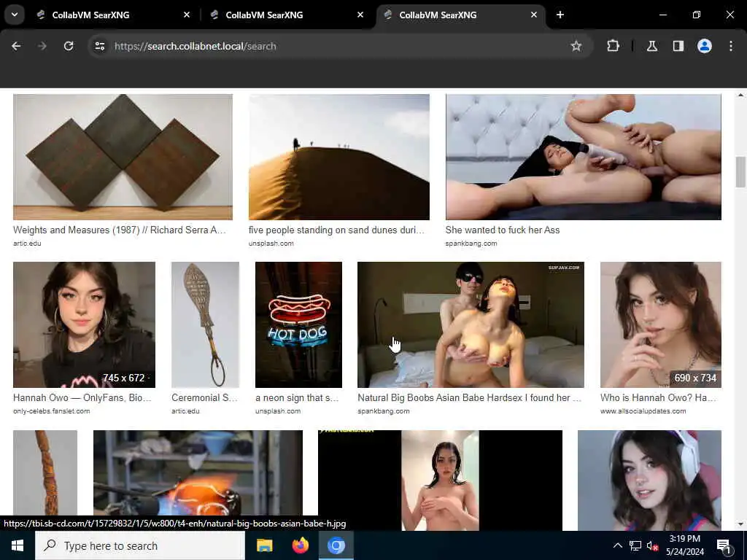The width and height of the screenshot is (747, 560).
Task: Click 'a neon sign that s…' title
Action: click(297, 397)
